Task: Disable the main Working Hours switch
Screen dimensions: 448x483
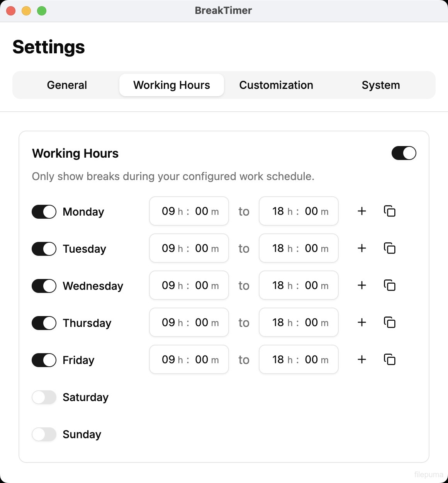Action: [404, 153]
